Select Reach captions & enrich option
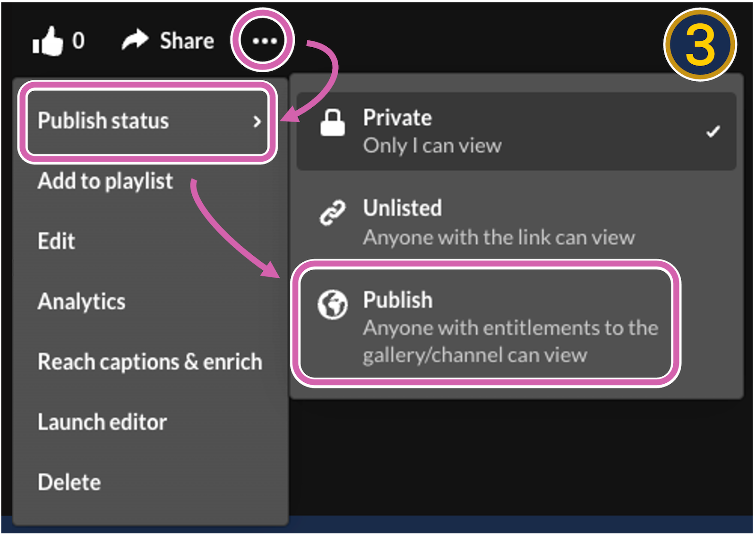This screenshot has height=534, width=756. tap(150, 362)
